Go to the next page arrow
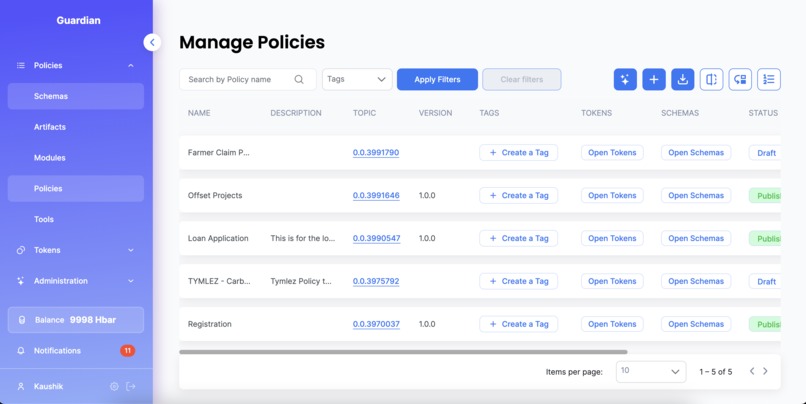Image resolution: width=806 pixels, height=404 pixels. click(765, 371)
